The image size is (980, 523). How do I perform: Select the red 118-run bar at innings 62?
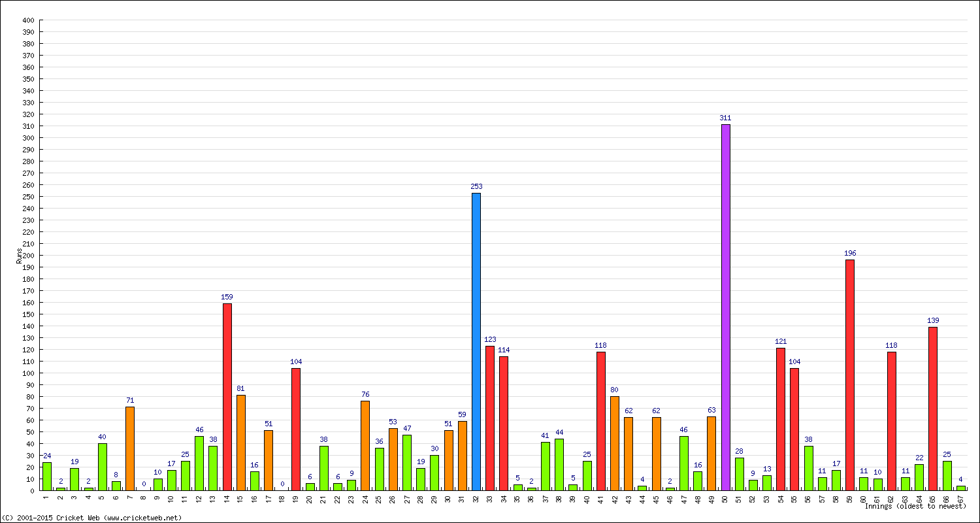click(892, 421)
